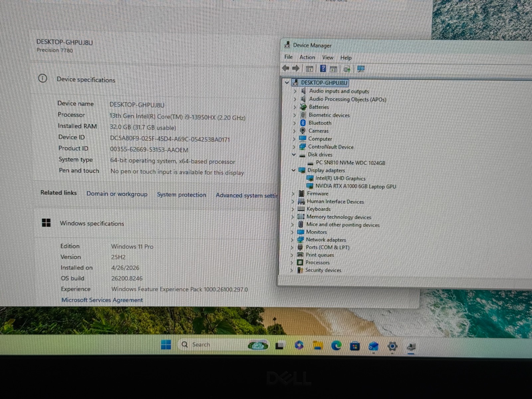Image resolution: width=532 pixels, height=399 pixels.
Task: Collapse the DESKTOP-GHPUJ8U root node
Action: [x=287, y=82]
